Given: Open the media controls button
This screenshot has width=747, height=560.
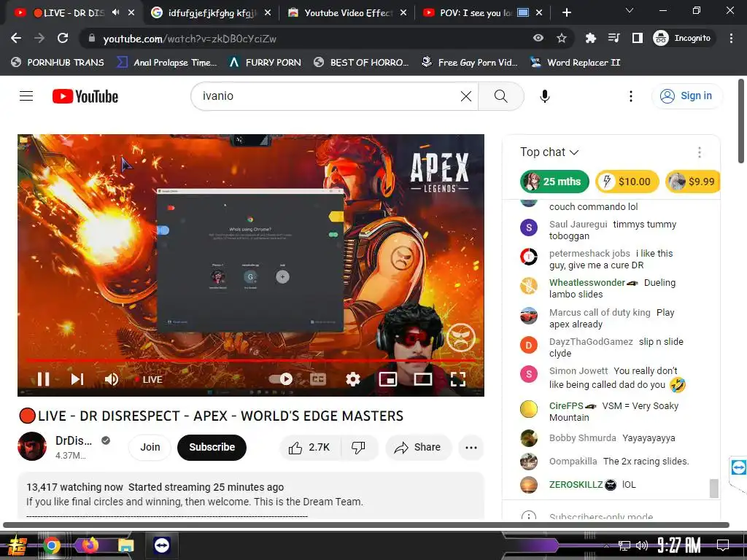Looking at the screenshot, I should (614, 38).
